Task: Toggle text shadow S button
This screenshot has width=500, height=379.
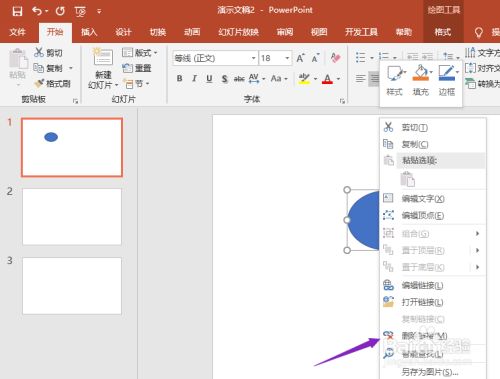Action: click(x=225, y=79)
